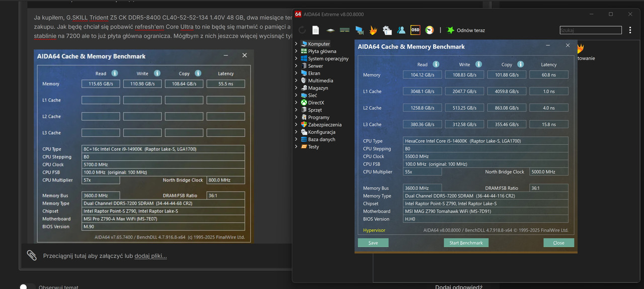
Task: Click the Memory Latency value 60.8 ns
Action: (x=549, y=75)
